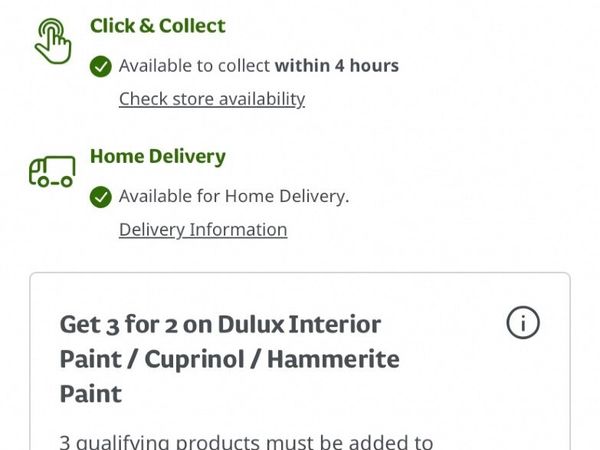Click the Available to collect text
This screenshot has width=600, height=450.
(x=194, y=66)
